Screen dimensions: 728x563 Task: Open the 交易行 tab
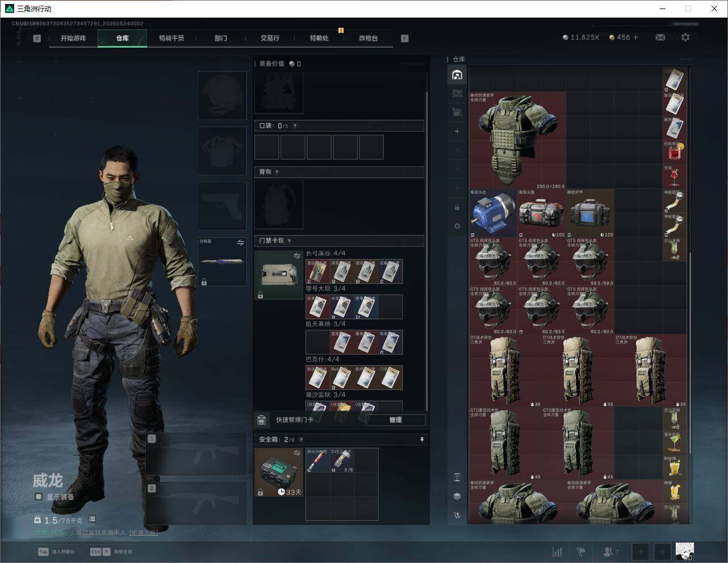270,38
